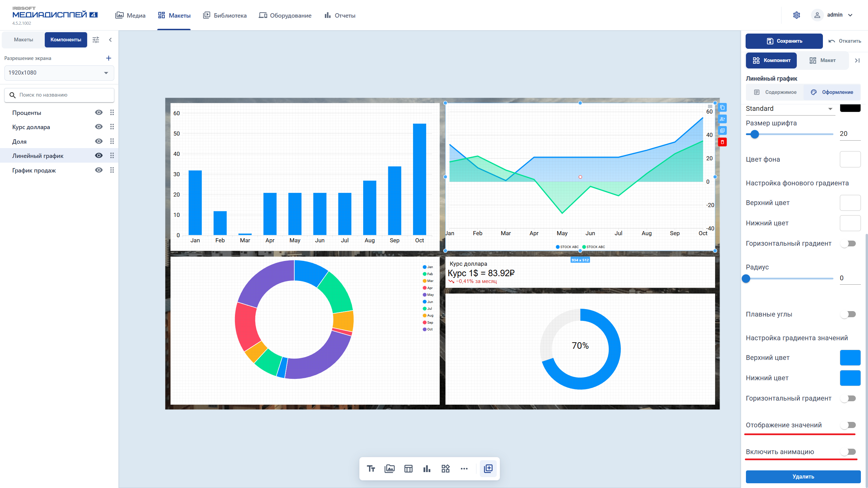
Task: Select the chart tool in bottom toolbar
Action: pos(427,469)
